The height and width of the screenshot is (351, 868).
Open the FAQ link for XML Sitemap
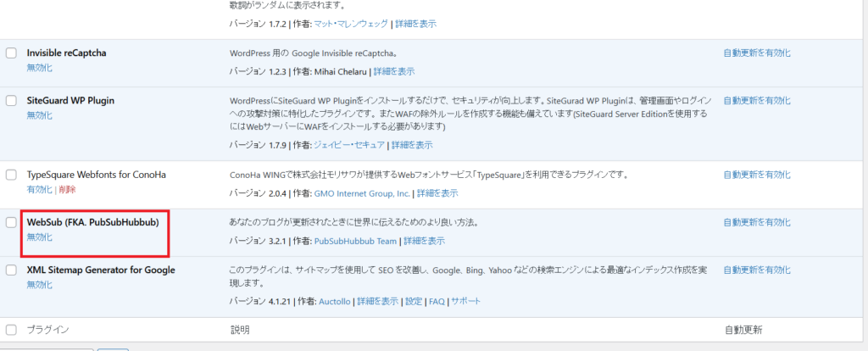point(437,301)
